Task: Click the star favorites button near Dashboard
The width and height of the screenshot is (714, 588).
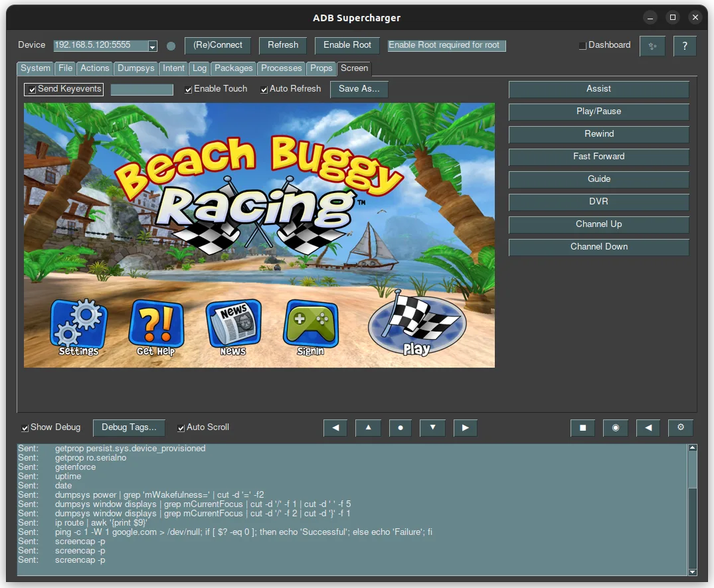Action: 652,46
